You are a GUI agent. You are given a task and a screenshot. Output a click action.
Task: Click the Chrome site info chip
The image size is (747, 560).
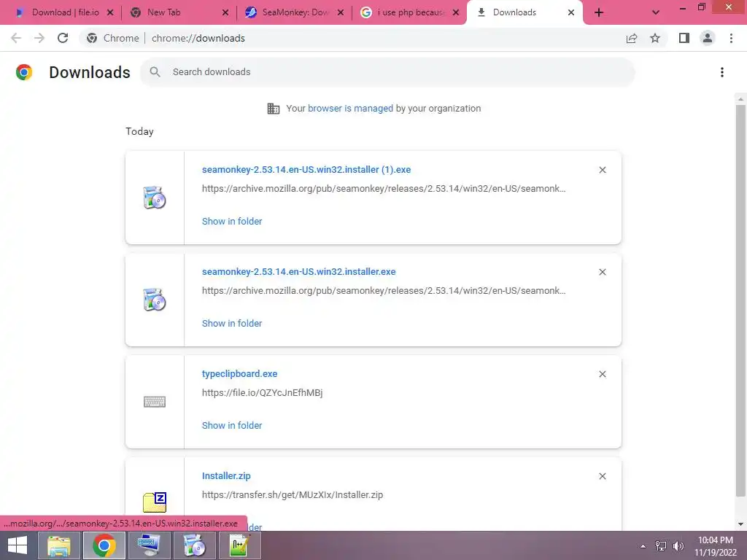(x=113, y=38)
